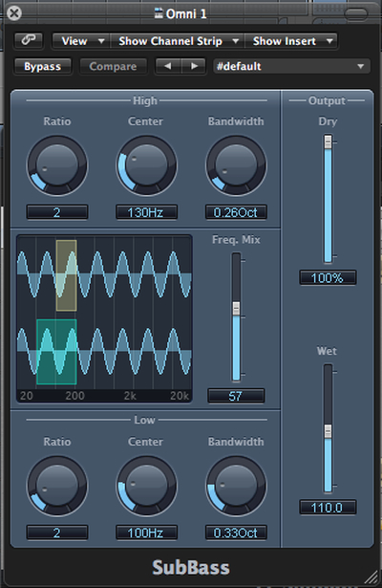Click the Dry 100% value field
382x588 pixels.
click(x=328, y=278)
